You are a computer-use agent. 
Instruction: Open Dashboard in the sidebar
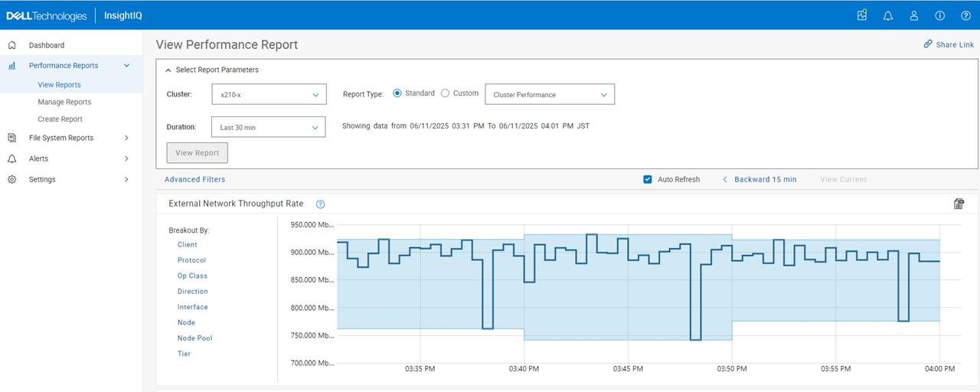tap(46, 45)
